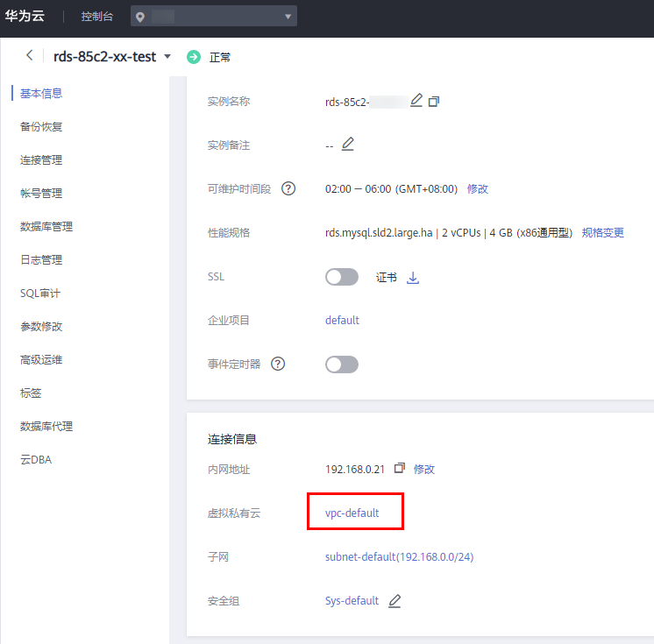The width and height of the screenshot is (654, 644).
Task: Turn on the event scheduler toggle
Action: click(342, 364)
